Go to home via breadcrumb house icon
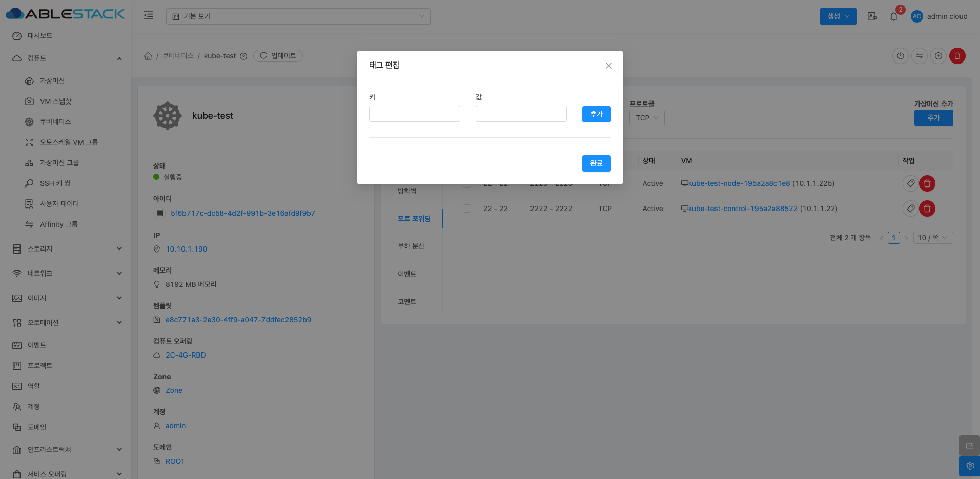 coord(148,56)
